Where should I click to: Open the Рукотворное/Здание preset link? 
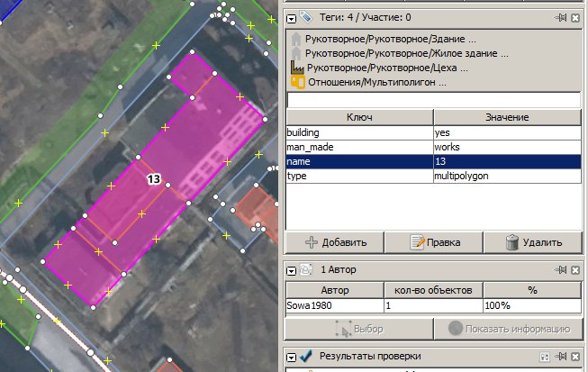pyautogui.click(x=391, y=39)
